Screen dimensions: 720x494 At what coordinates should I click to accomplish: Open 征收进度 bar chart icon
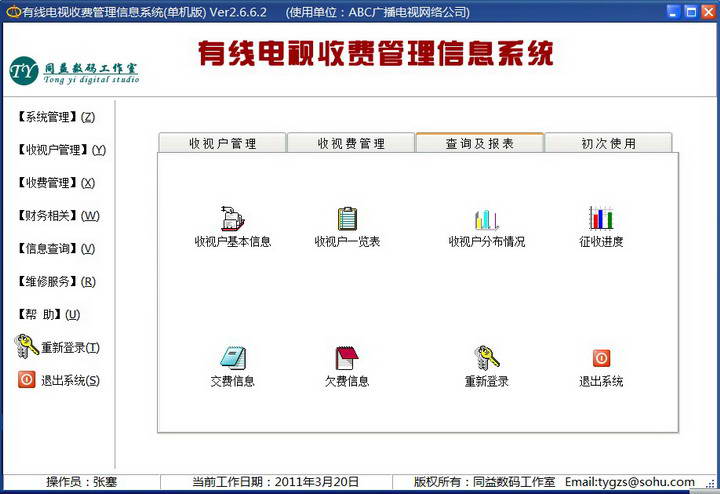click(601, 218)
